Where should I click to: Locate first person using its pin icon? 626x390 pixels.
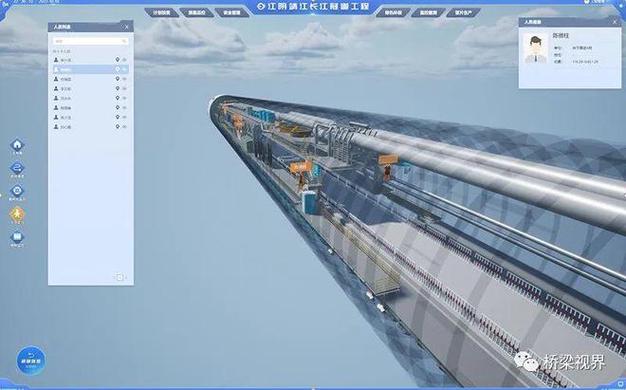(117, 59)
